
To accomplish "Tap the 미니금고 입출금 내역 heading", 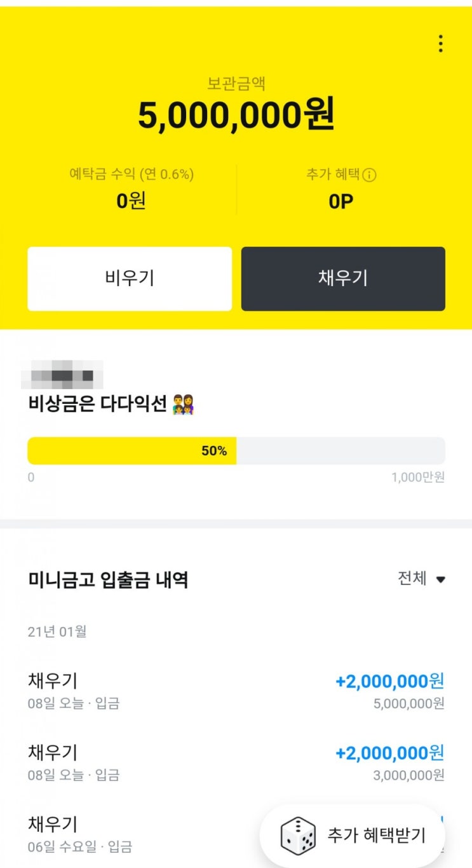I will pyautogui.click(x=108, y=580).
